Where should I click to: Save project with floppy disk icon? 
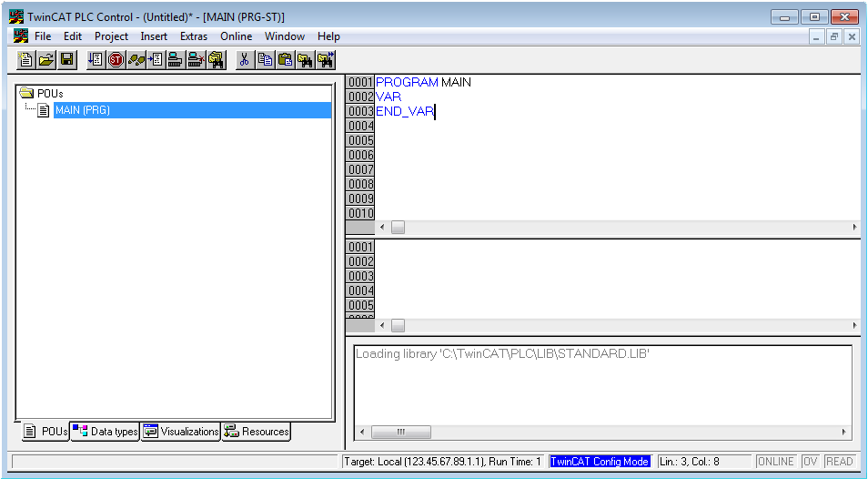point(66,60)
